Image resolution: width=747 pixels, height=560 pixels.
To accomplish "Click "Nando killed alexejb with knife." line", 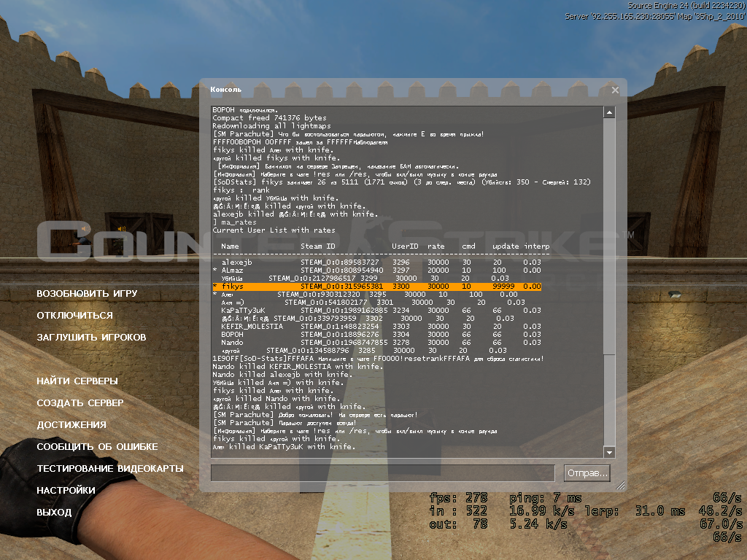I will 282,374.
